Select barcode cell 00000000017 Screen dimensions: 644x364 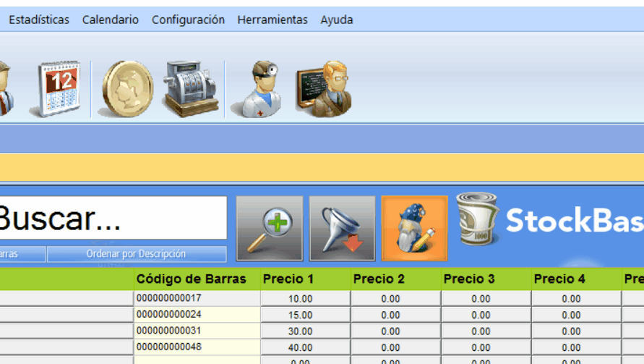click(x=197, y=298)
